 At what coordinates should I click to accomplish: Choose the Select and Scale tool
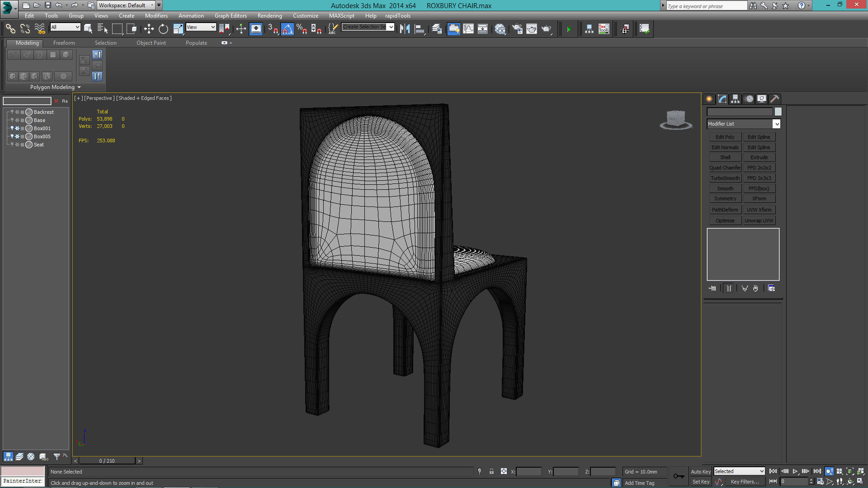pos(178,29)
